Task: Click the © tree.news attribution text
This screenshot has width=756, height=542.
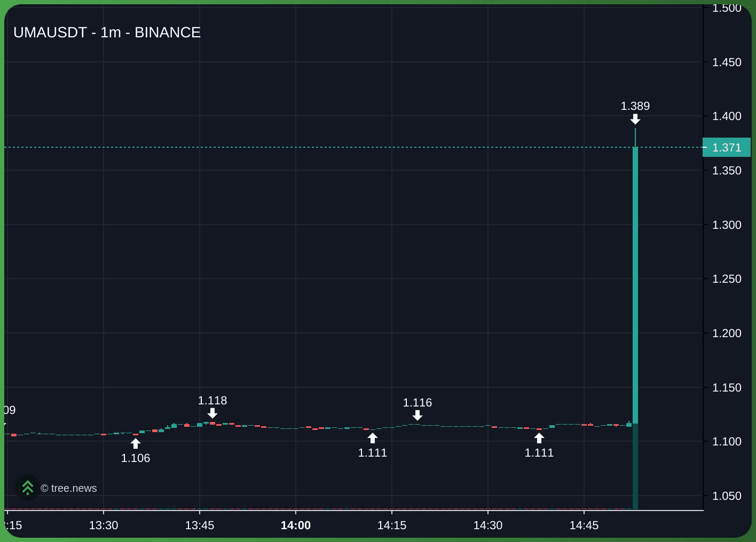Action: click(x=69, y=488)
